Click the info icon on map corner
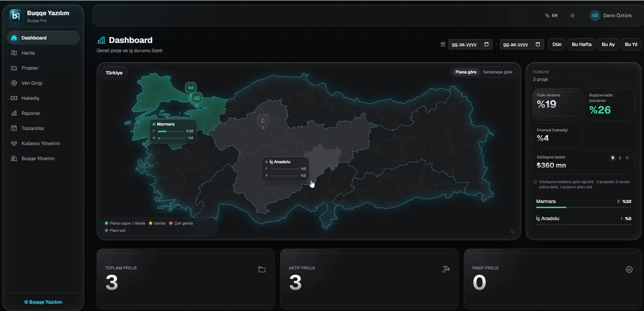The image size is (644, 311). pyautogui.click(x=512, y=232)
